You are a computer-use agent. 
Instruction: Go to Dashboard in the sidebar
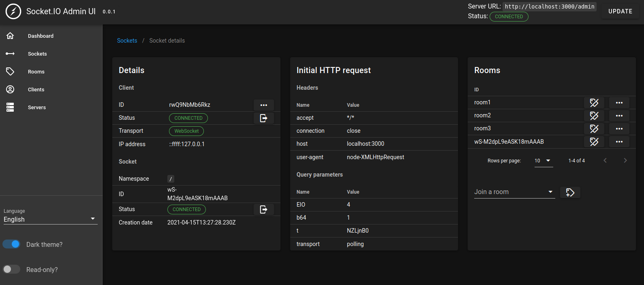(x=41, y=36)
